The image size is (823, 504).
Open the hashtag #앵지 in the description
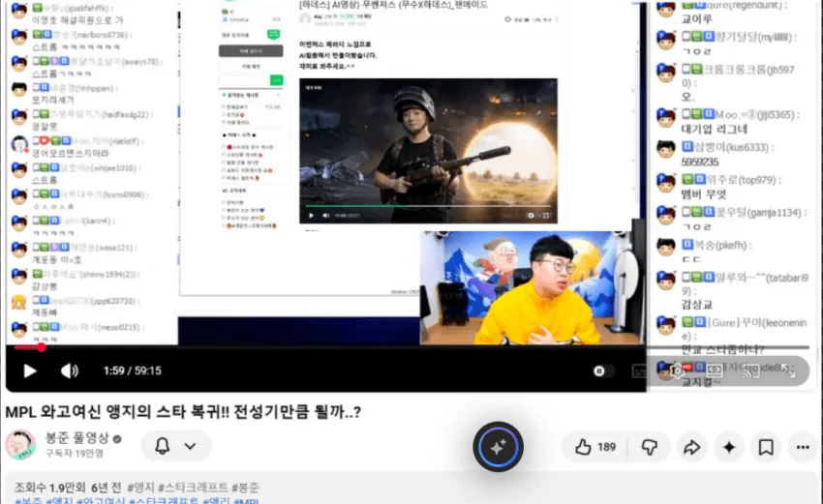coord(140,488)
